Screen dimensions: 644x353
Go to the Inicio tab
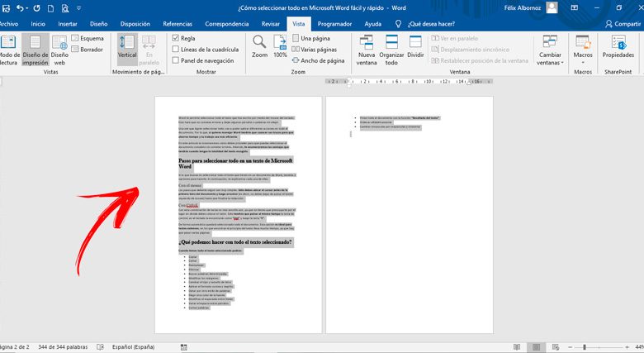click(x=38, y=24)
